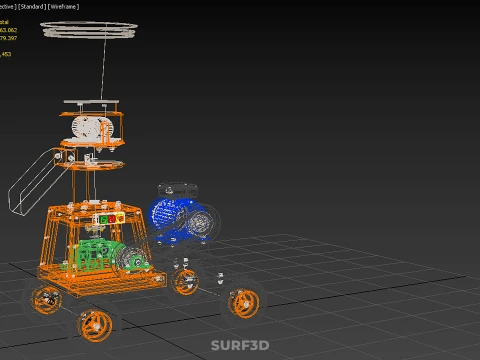
Task: Select the green button on control panel
Action: pyautogui.click(x=103, y=220)
